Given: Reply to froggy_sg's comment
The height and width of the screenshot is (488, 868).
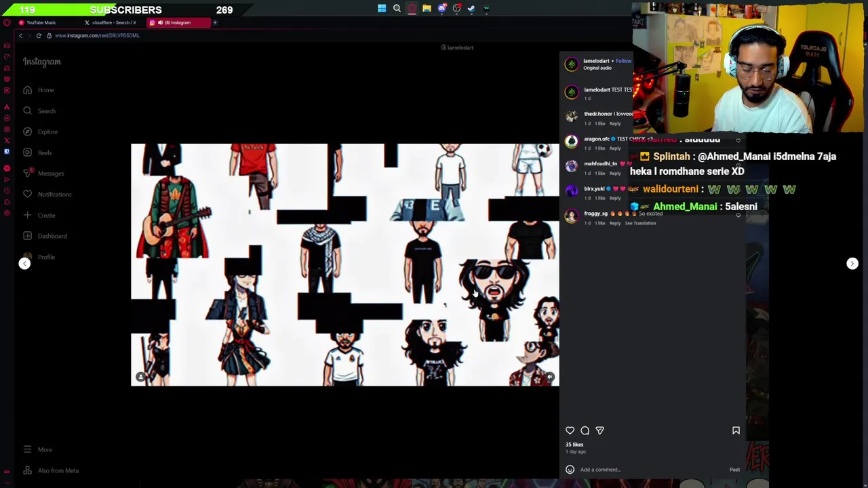Looking at the screenshot, I should click(x=615, y=223).
